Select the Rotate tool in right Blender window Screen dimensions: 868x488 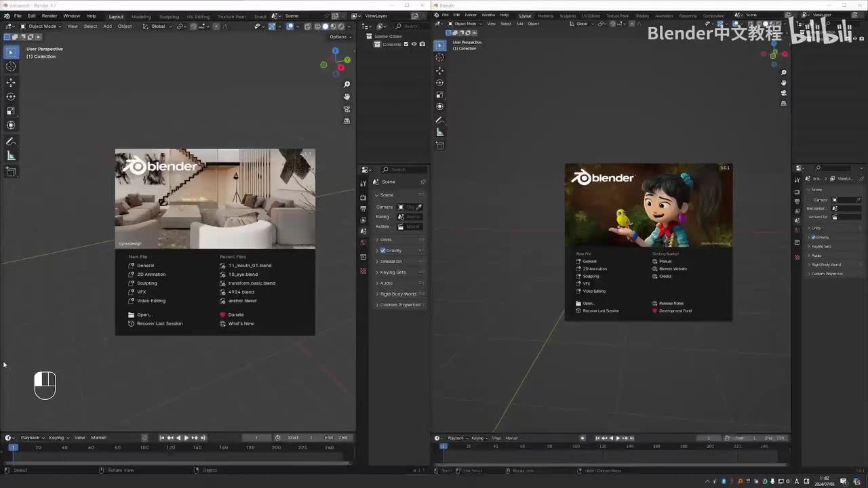(439, 83)
